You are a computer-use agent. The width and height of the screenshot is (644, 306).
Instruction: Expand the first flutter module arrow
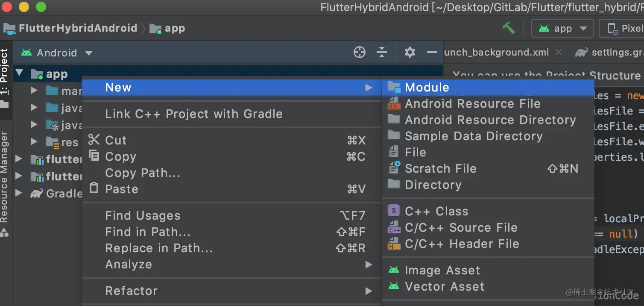tap(18, 159)
